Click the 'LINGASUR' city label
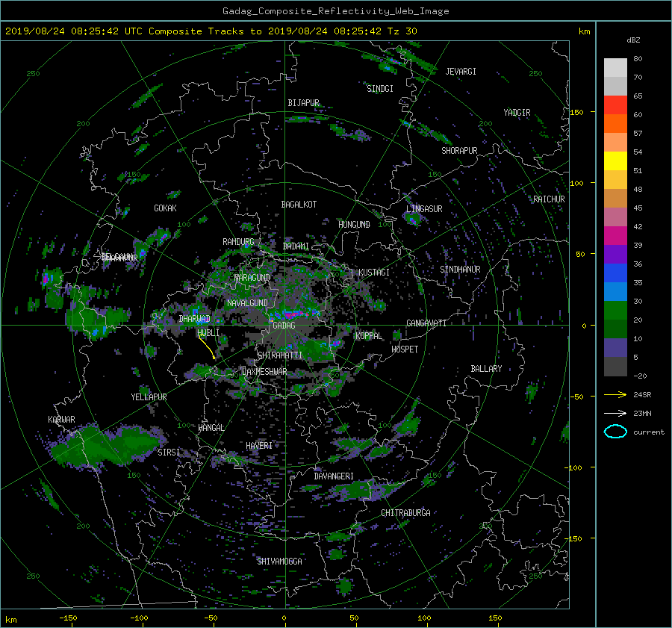Viewport: 672px width, 628px height. [x=424, y=209]
